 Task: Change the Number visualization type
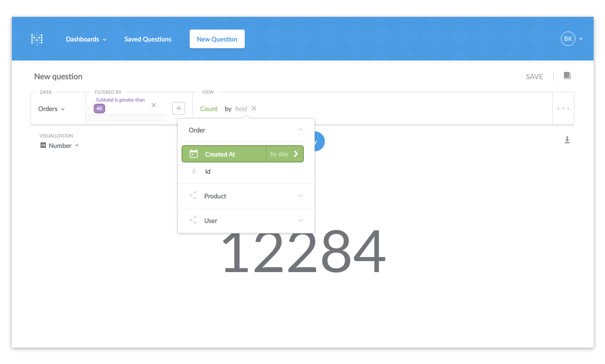point(60,146)
